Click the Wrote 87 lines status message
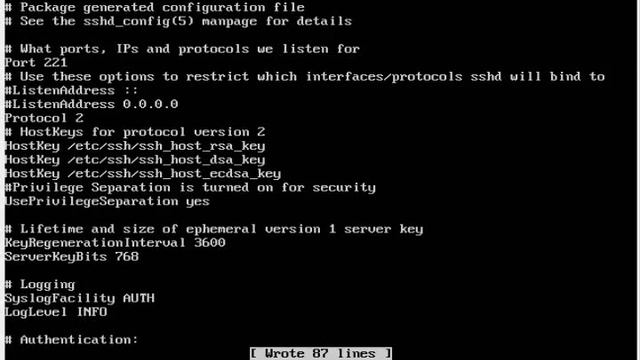Viewport: 640px width, 360px height. tap(321, 353)
